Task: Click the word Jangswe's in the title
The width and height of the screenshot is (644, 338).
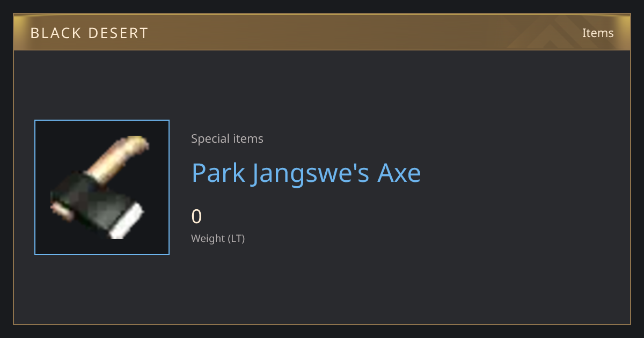Action: click(x=311, y=174)
